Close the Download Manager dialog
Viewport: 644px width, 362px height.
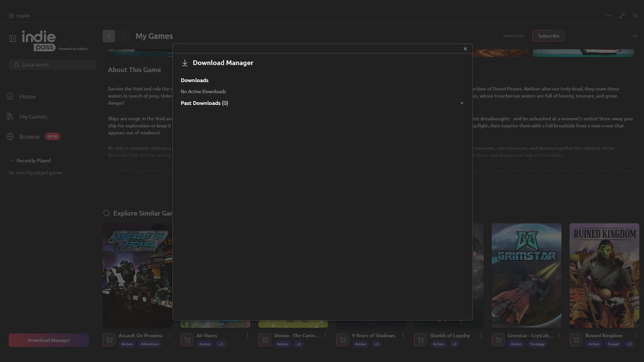pyautogui.click(x=465, y=49)
